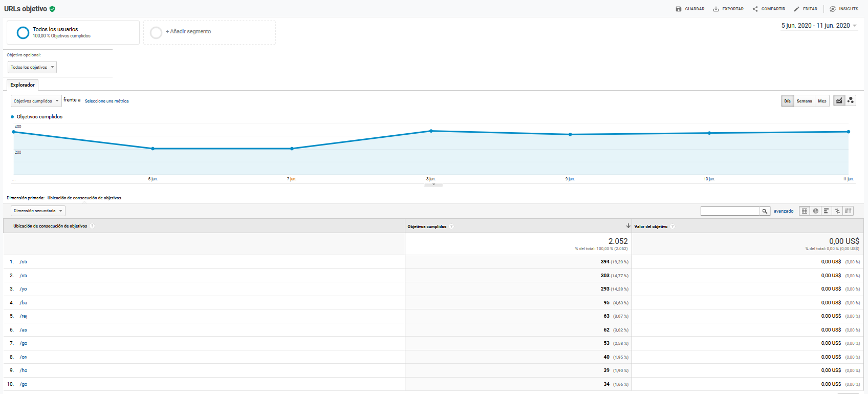Click the Insights label
Viewport: 868px width, 394px height.
click(x=849, y=9)
